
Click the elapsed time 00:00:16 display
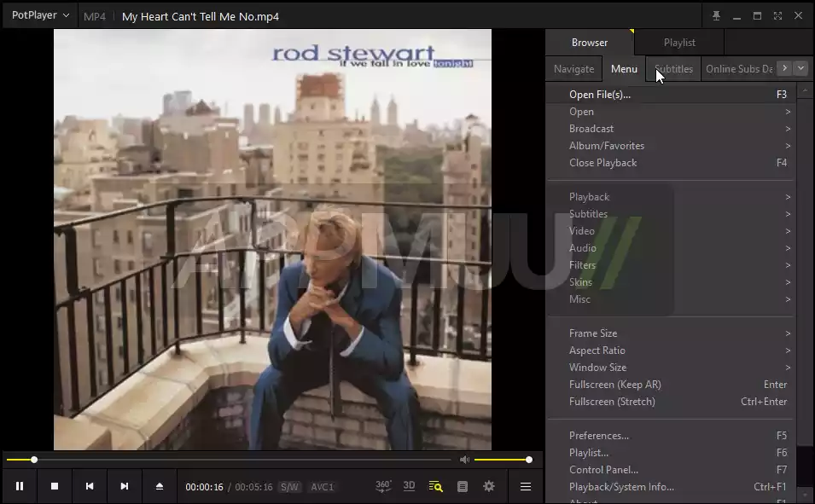204,487
